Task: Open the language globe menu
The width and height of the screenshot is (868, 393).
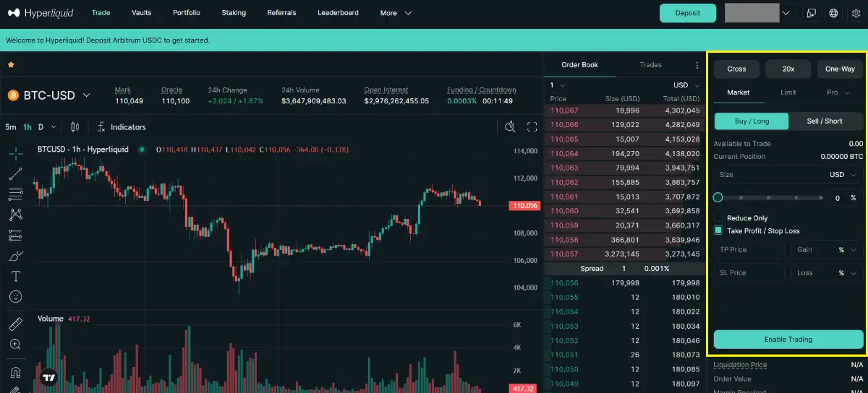Action: point(833,13)
